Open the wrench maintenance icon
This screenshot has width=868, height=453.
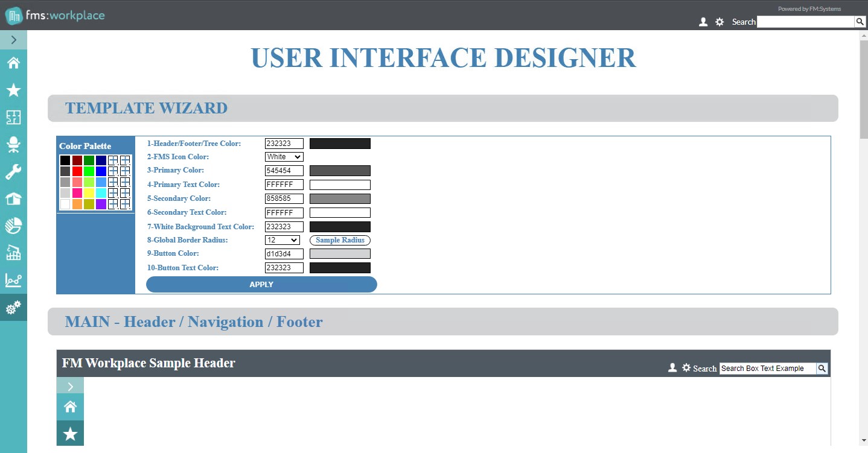coord(13,172)
